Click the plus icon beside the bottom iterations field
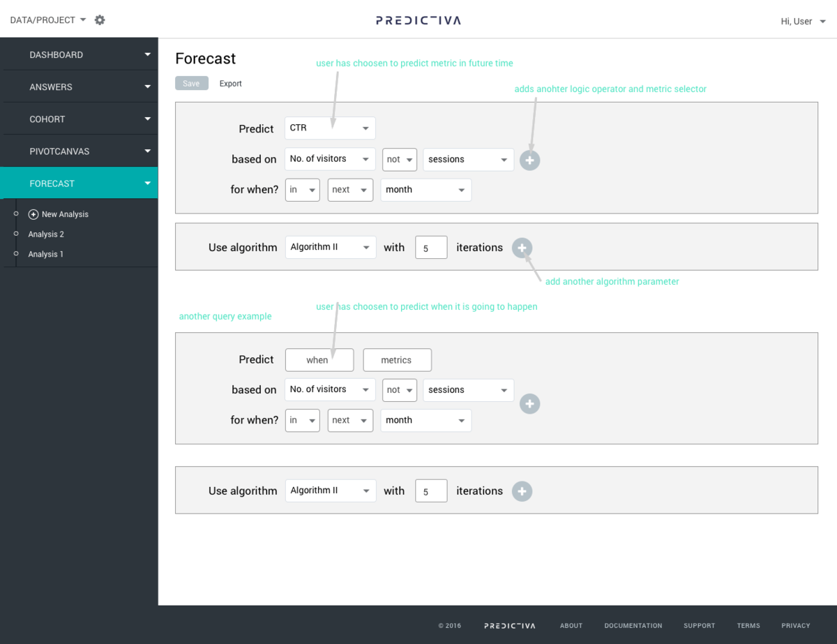The width and height of the screenshot is (837, 644). [522, 491]
